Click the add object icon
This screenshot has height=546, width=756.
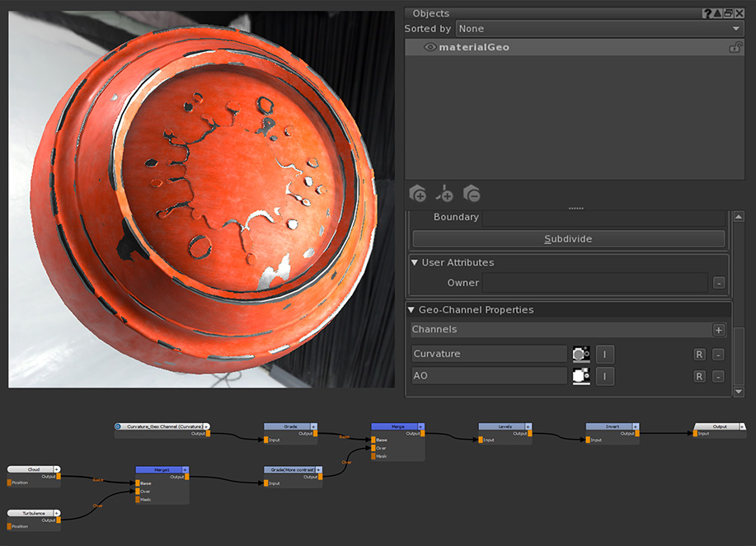click(x=418, y=194)
